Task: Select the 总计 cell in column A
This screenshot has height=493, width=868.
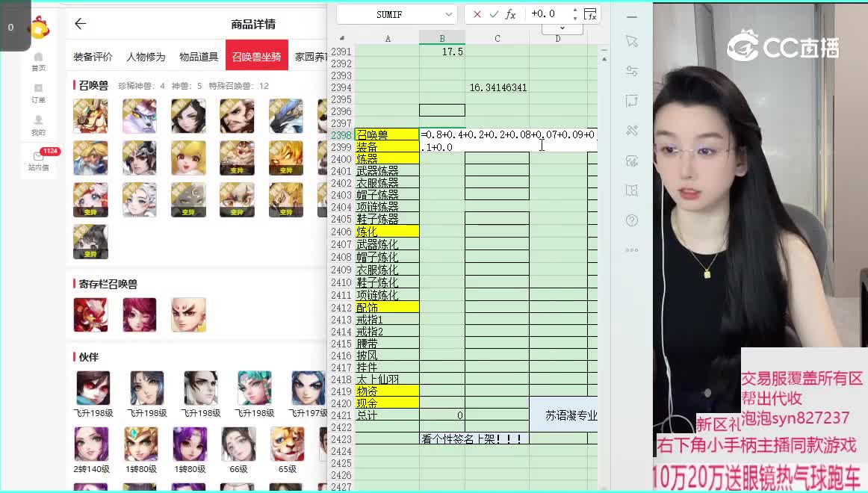Action: click(x=387, y=415)
